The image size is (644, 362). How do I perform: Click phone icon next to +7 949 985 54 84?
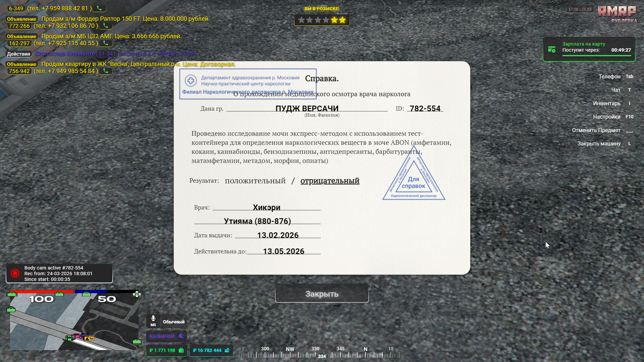tap(106, 71)
